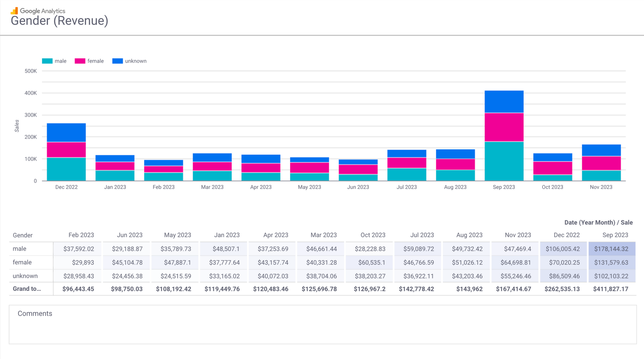Screen dimensions: 644x359
Task: Select the Nov 2023 stacked bar
Action: pyautogui.click(x=601, y=163)
